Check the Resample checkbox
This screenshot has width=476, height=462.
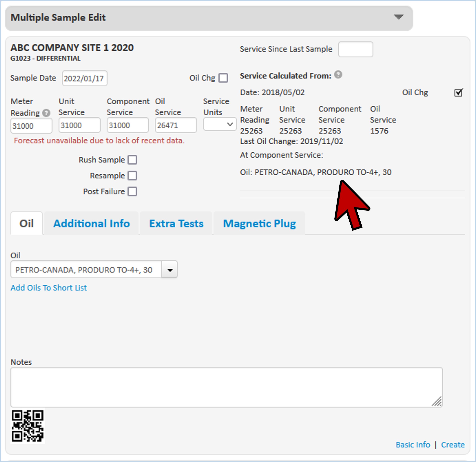[132, 175]
